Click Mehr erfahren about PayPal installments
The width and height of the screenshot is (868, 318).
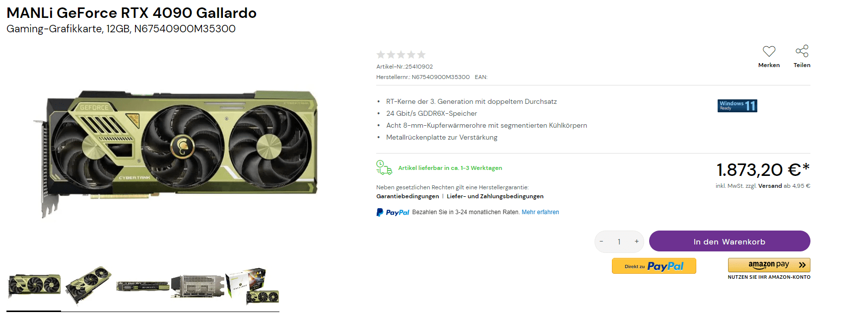coord(540,212)
